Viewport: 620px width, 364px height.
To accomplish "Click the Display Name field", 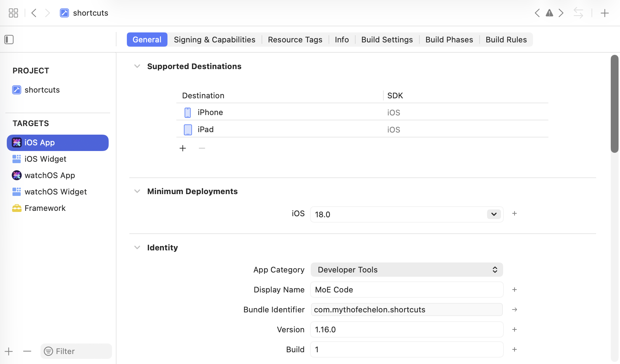I will pyautogui.click(x=407, y=290).
